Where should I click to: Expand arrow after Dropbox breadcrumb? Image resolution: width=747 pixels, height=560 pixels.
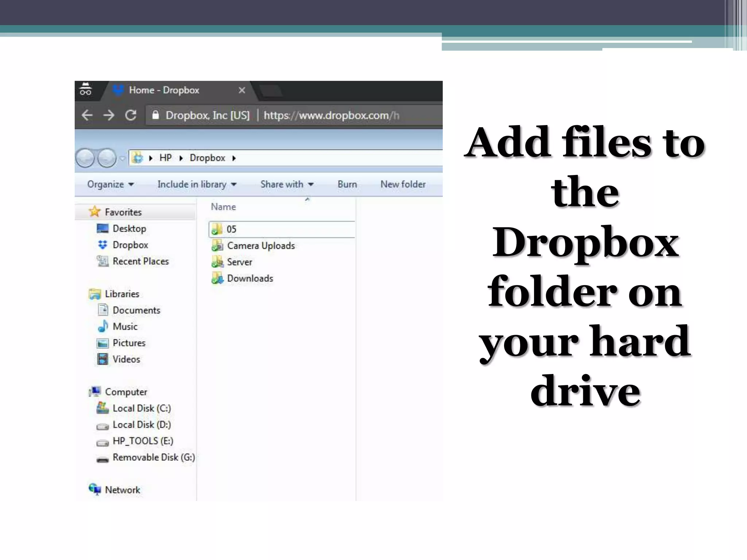tap(234, 158)
